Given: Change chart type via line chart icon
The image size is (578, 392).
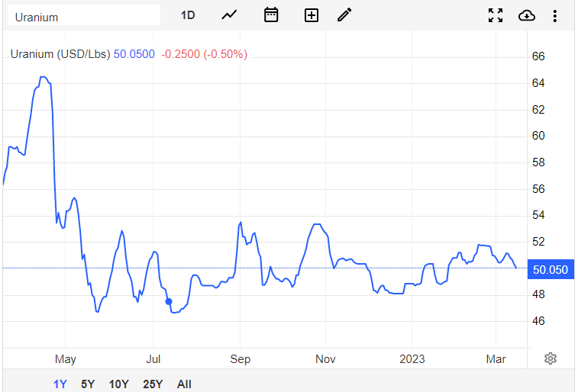Looking at the screenshot, I should coord(229,15).
